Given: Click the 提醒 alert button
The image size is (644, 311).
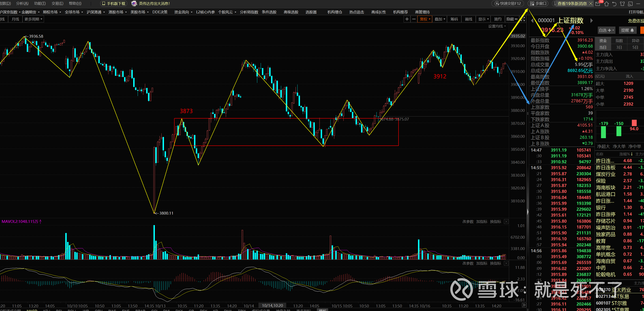Looking at the screenshot, I should tap(627, 30).
